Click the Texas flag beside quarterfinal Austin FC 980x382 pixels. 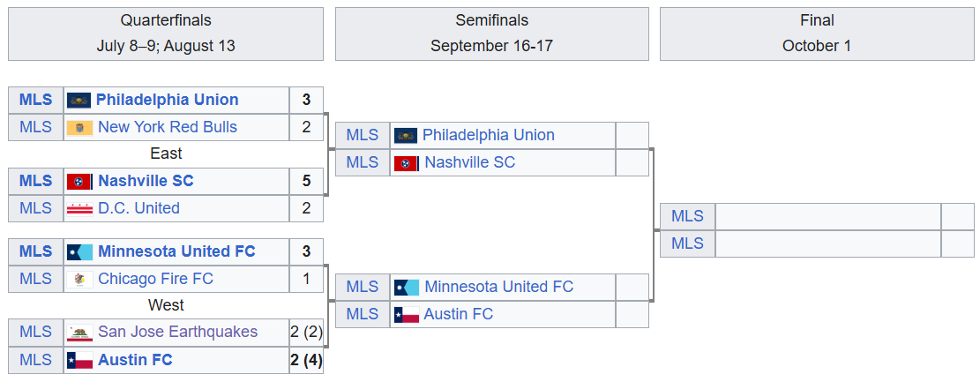pyautogui.click(x=79, y=360)
